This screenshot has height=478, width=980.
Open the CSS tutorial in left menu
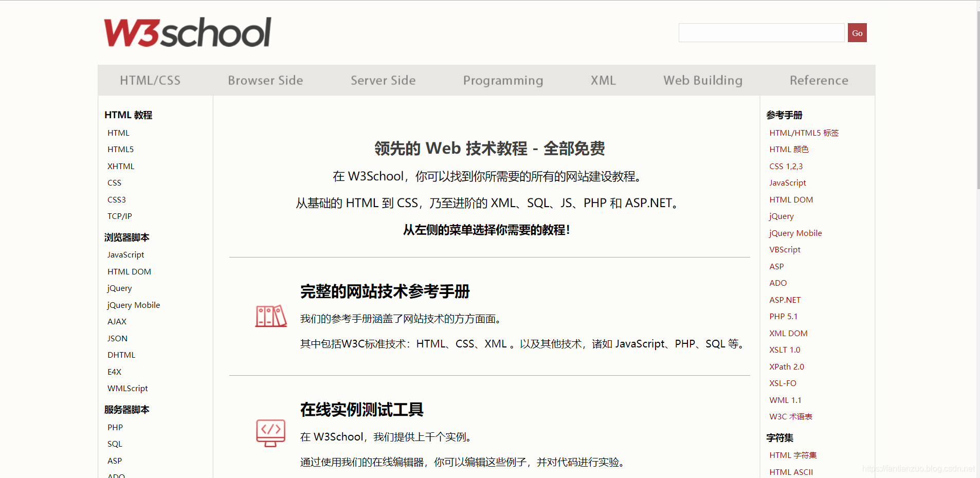pyautogui.click(x=114, y=183)
